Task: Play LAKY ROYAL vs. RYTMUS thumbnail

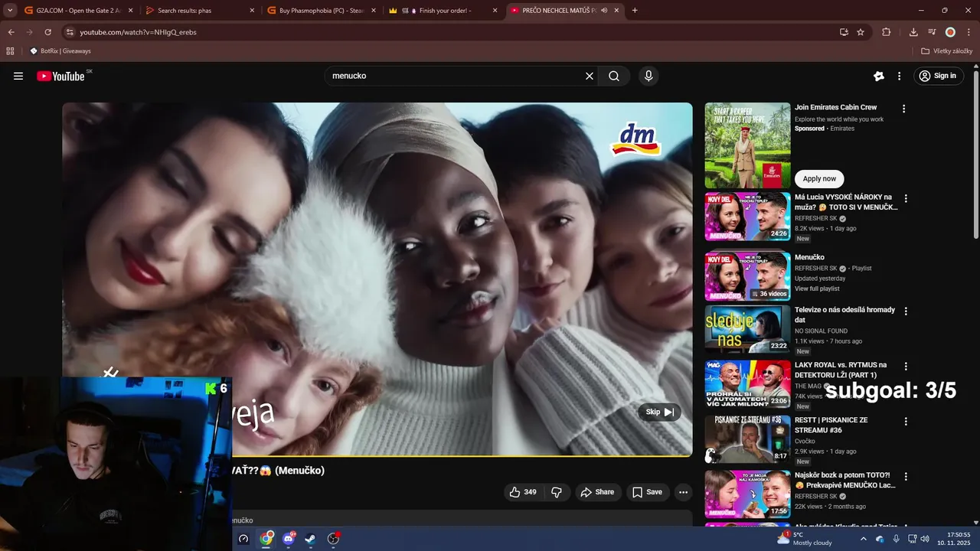Action: pyautogui.click(x=747, y=384)
